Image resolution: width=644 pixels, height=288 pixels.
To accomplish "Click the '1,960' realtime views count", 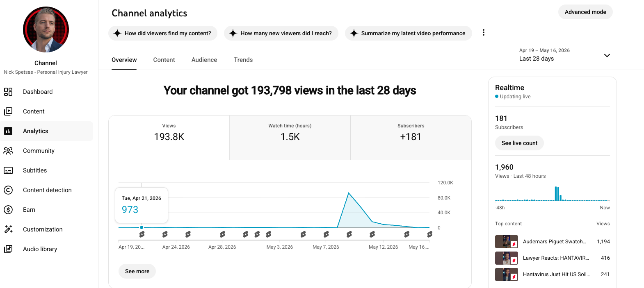I will [504, 167].
